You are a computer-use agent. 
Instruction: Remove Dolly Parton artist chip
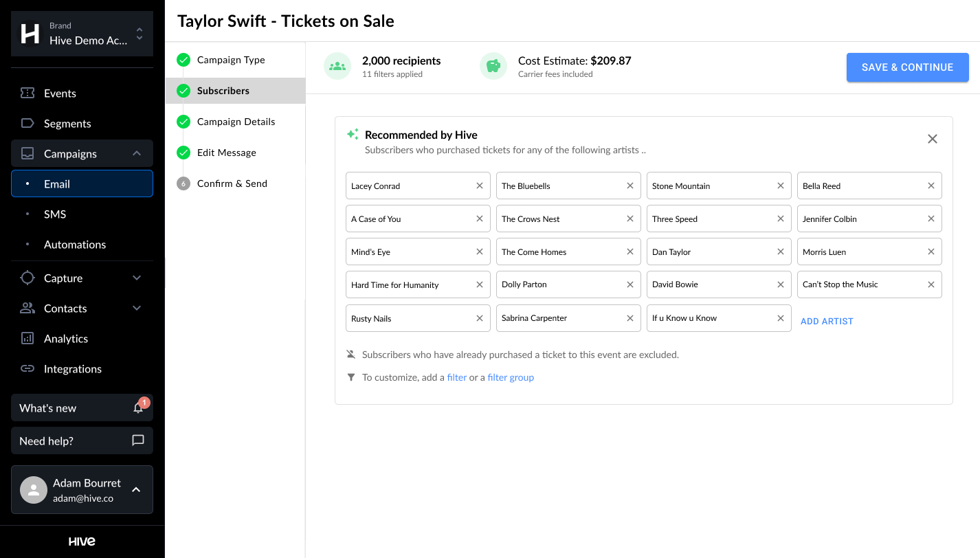[x=630, y=284]
